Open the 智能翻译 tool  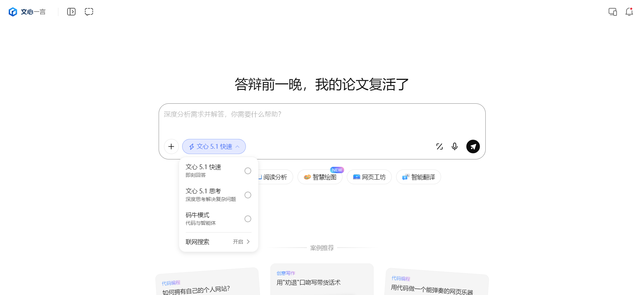(419, 177)
